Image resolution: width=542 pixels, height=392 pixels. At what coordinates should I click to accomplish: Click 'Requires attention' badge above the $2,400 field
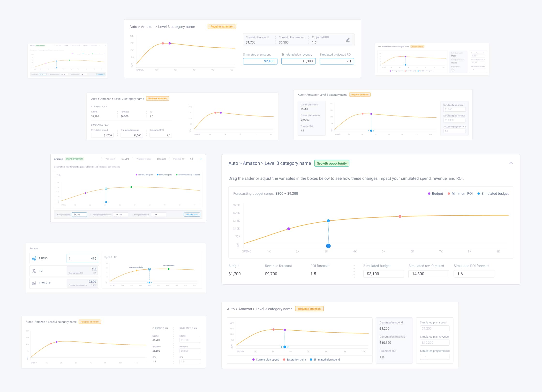(222, 27)
